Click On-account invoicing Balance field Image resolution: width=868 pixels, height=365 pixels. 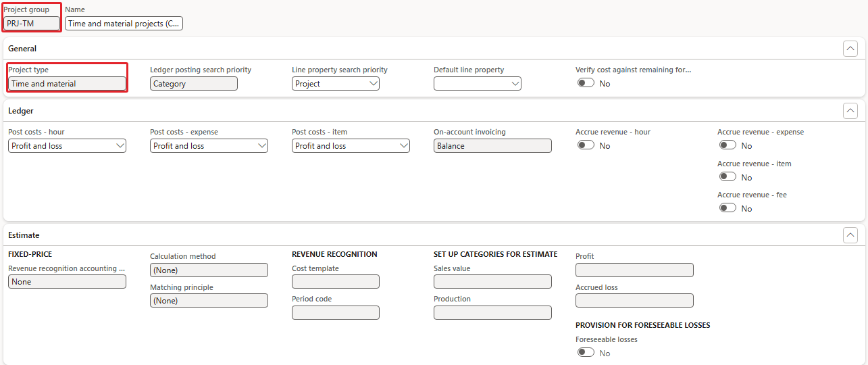pyautogui.click(x=492, y=146)
